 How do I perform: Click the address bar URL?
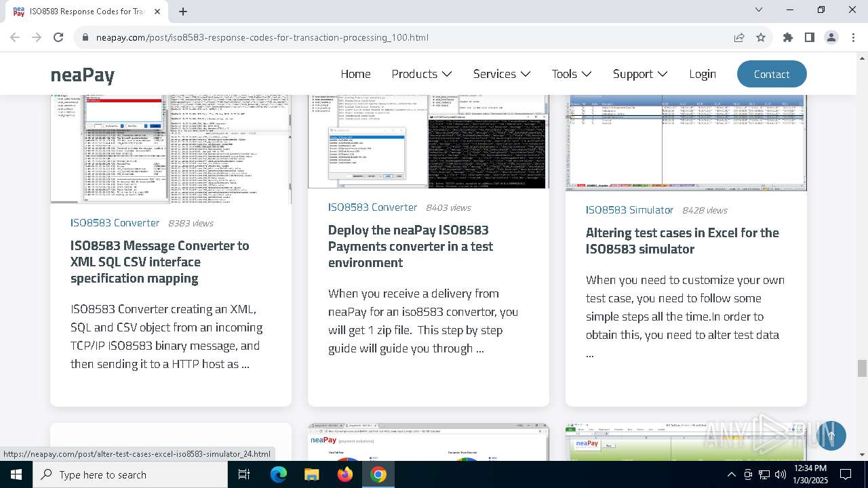pos(262,37)
